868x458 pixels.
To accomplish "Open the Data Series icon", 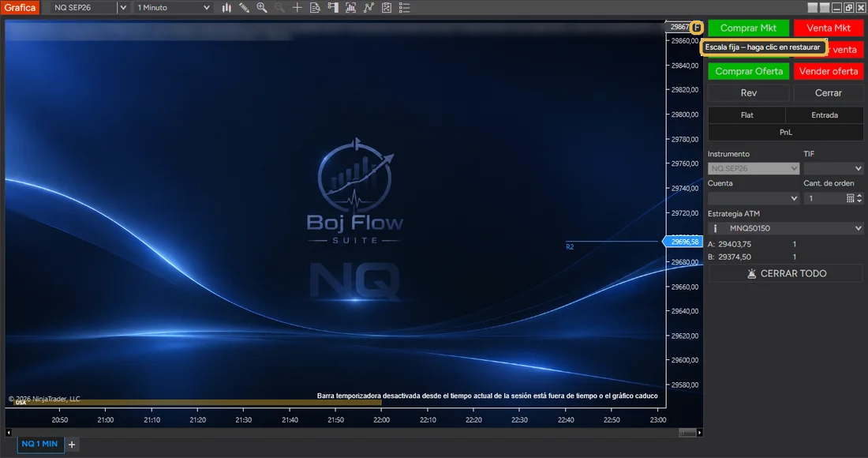I will coord(351,8).
